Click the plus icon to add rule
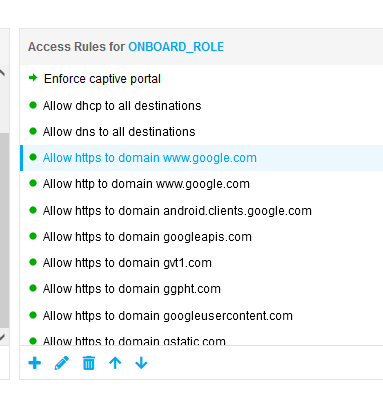383x410 pixels. pos(35,363)
